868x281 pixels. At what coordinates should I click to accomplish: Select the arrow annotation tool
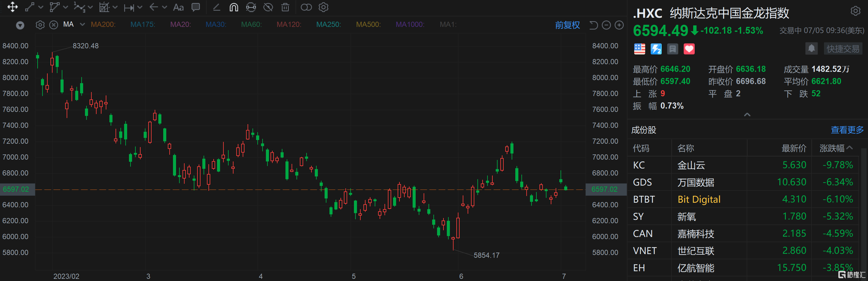154,7
